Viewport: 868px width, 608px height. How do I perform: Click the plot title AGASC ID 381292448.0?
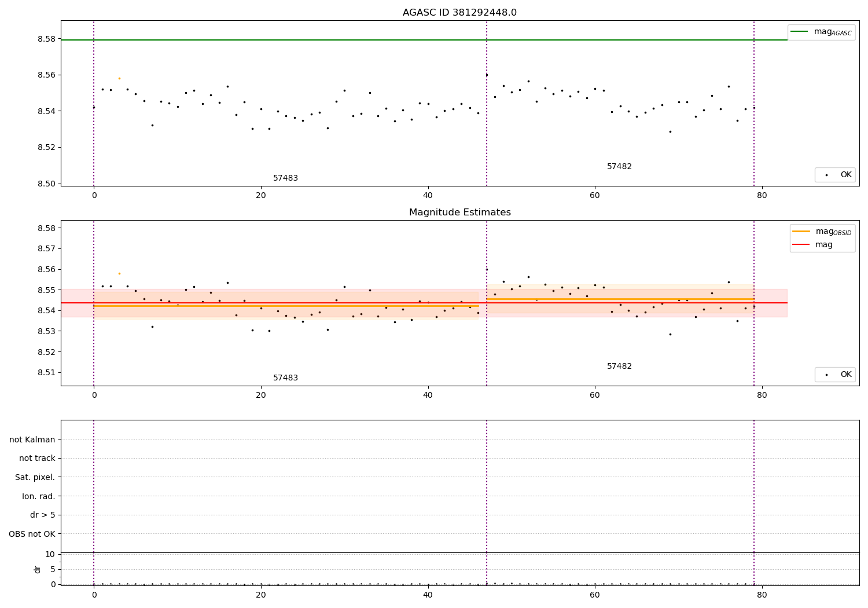pyautogui.click(x=459, y=13)
